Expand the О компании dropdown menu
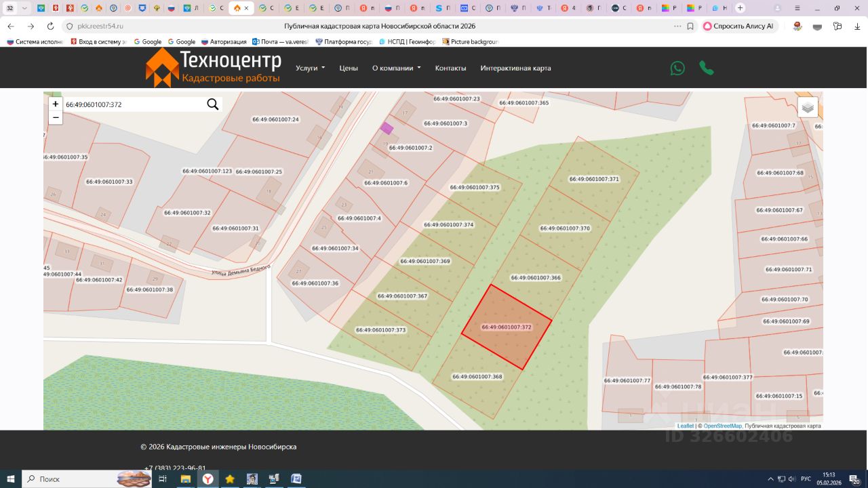Image resolution: width=868 pixels, height=488 pixels. click(396, 68)
